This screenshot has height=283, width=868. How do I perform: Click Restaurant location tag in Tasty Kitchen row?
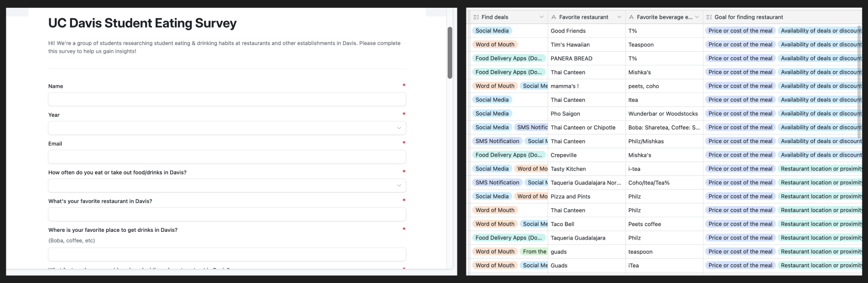(819, 169)
